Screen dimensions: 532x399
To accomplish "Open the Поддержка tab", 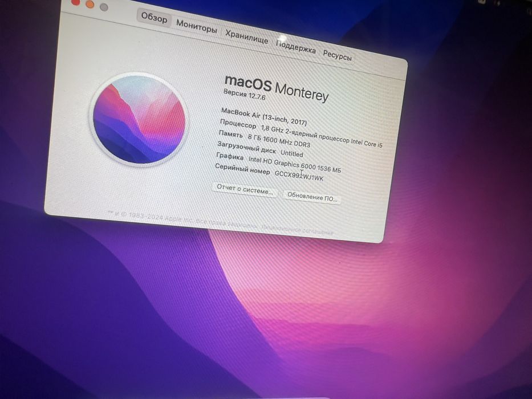I will click(295, 47).
